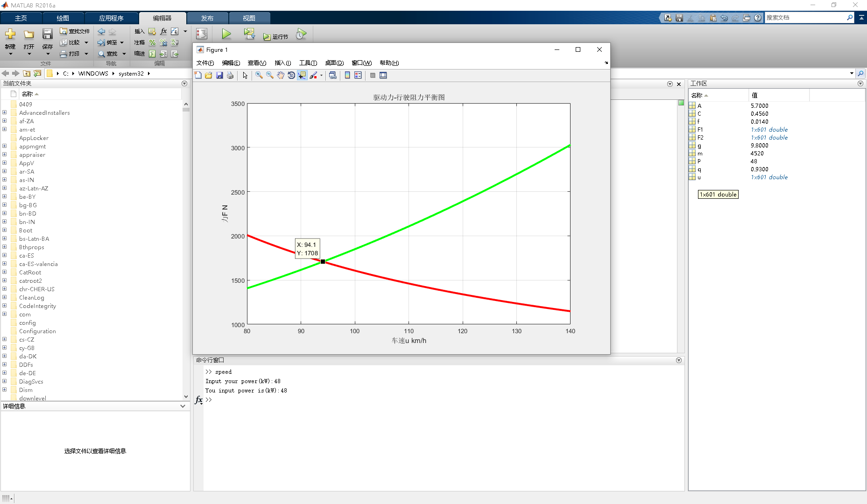Click the green percent comment icon
867x504 pixels.
click(x=152, y=42)
